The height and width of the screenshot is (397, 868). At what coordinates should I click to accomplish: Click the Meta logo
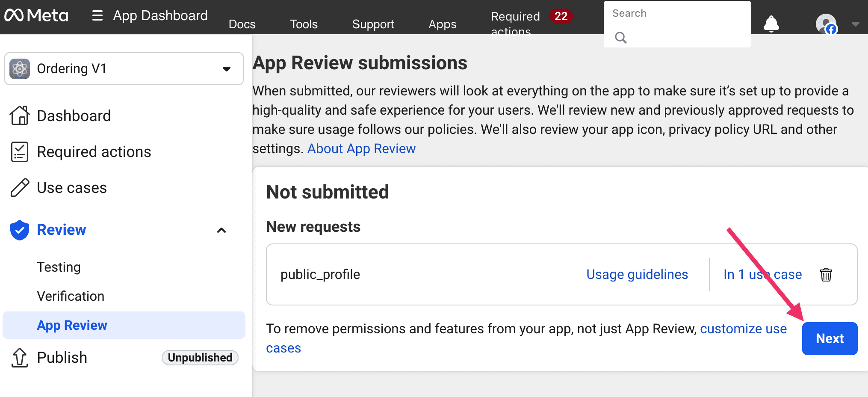click(36, 16)
